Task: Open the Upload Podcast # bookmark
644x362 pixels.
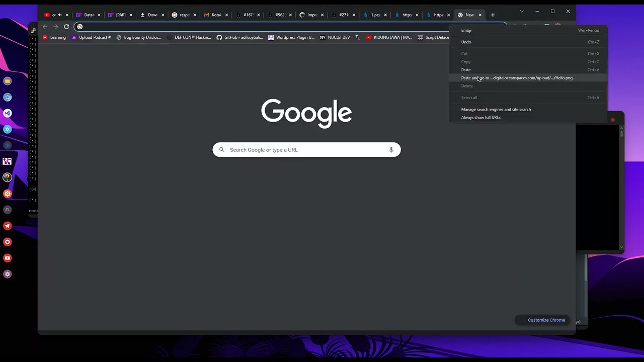Action: [x=91, y=37]
